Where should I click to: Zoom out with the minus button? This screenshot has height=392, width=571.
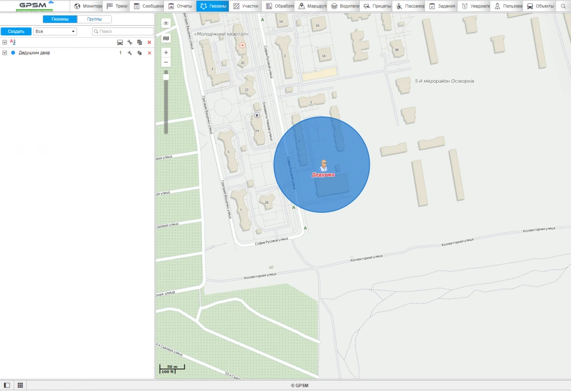pos(166,62)
